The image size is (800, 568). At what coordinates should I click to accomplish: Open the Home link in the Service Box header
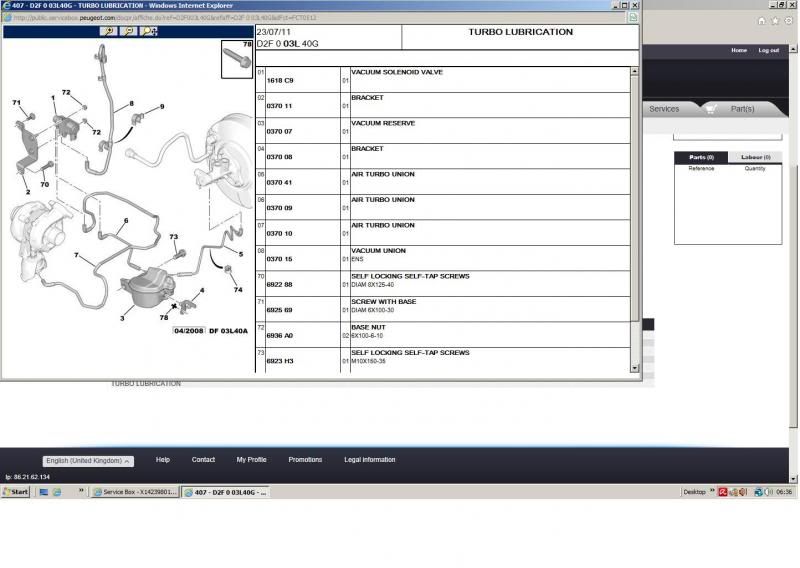[739, 50]
